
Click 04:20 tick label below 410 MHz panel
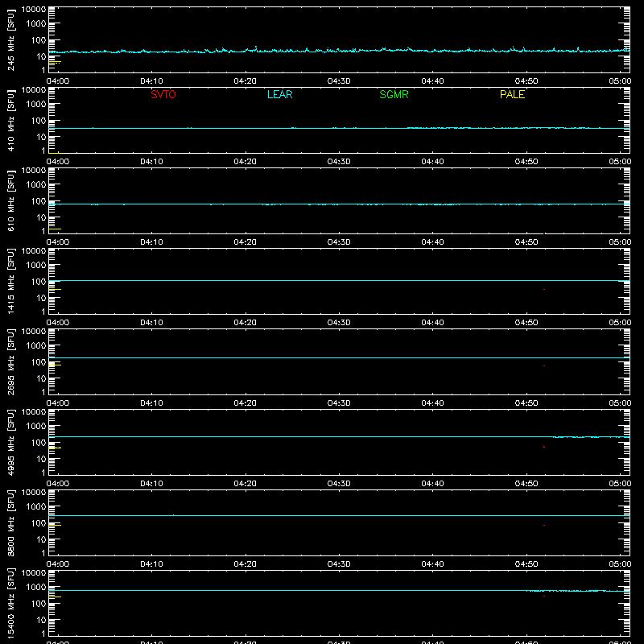246,162
